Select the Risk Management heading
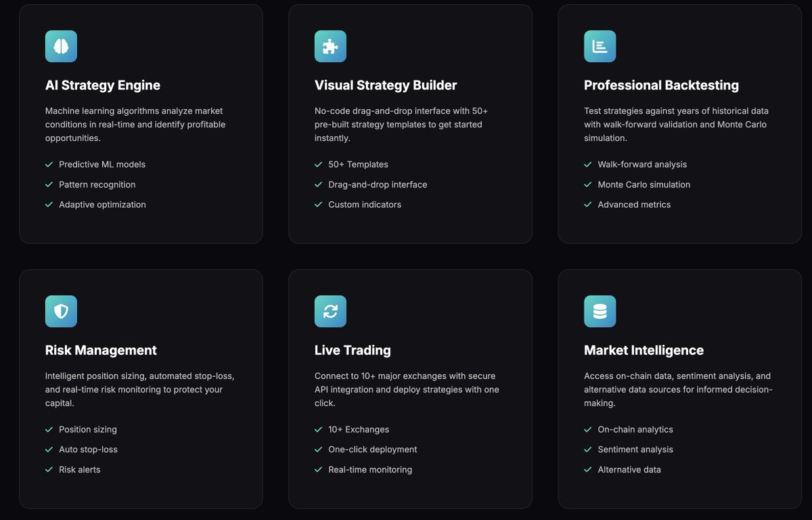The image size is (812, 520). (x=101, y=350)
